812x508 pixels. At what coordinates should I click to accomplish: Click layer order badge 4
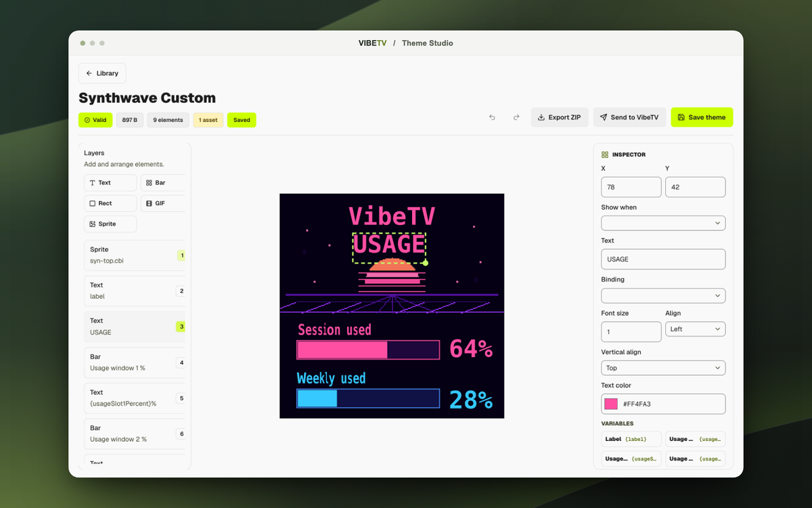point(181,362)
